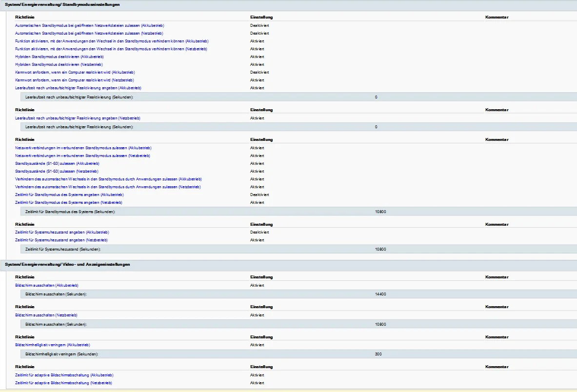The height and width of the screenshot is (392, 577).
Task: Open policy Automatischen Standbymodus bei Netzwerkdateien zulassen (Netzbetrieb)
Action: click(89, 34)
